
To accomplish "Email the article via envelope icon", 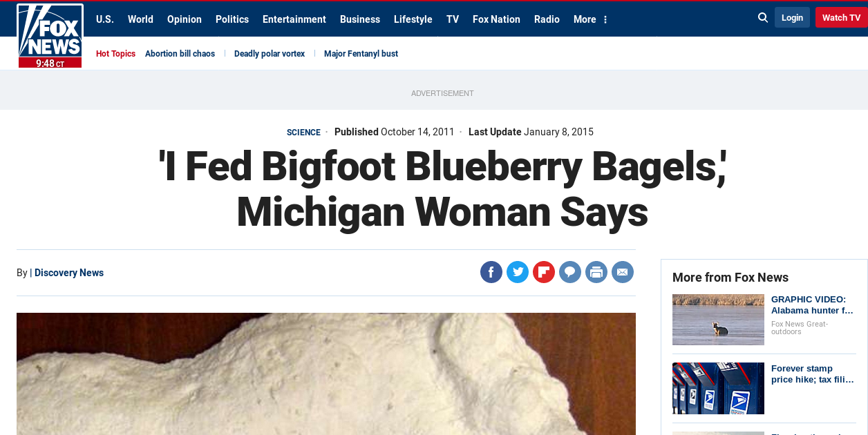I will pyautogui.click(x=623, y=272).
